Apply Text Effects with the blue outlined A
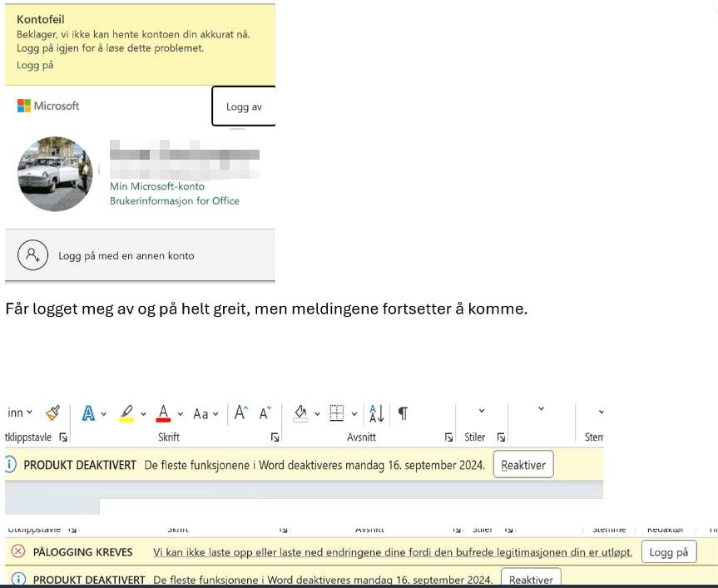Screen dimensions: 718x588 (88, 413)
